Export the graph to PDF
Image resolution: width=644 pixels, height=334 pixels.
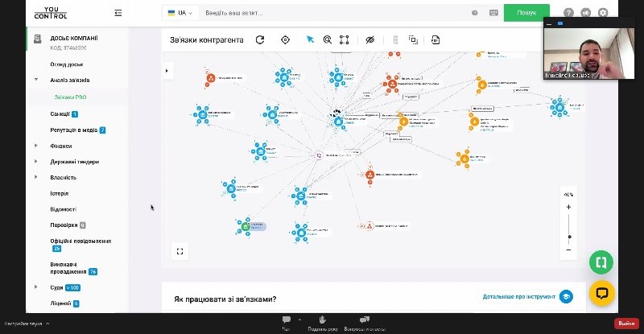[x=436, y=40]
